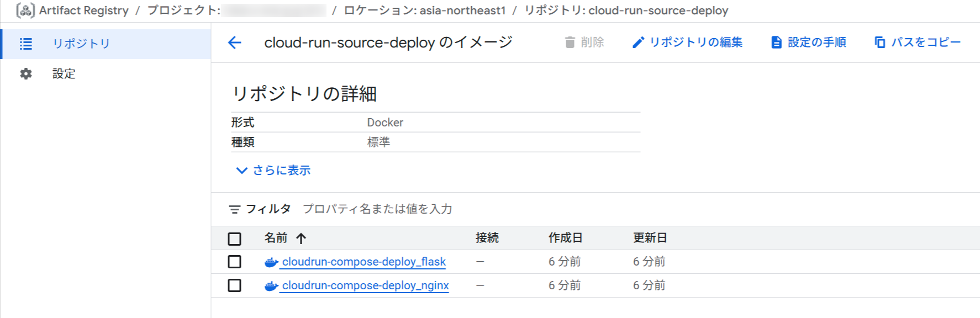Open 設定 in the left sidebar
Screen dimensions: 980x318
tap(64, 74)
